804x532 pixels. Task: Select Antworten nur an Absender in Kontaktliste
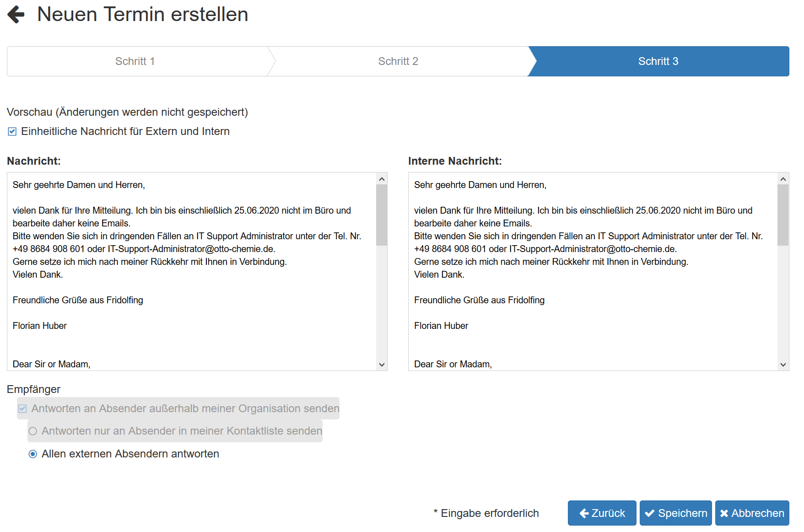point(32,431)
